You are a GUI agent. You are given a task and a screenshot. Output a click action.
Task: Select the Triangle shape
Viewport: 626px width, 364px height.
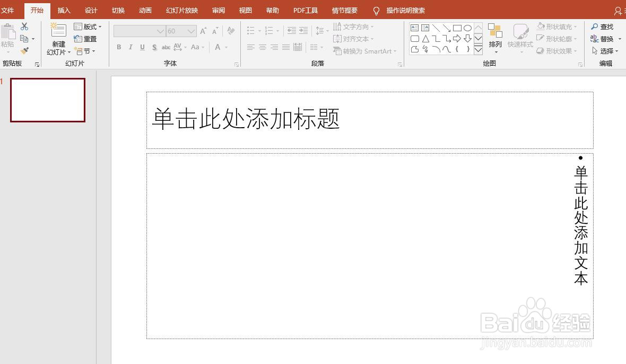coord(425,39)
